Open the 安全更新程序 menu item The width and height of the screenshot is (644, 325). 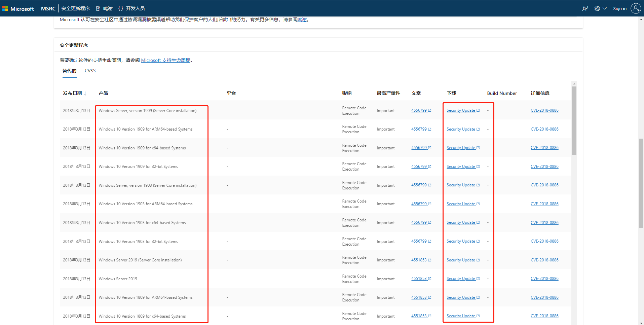75,9
